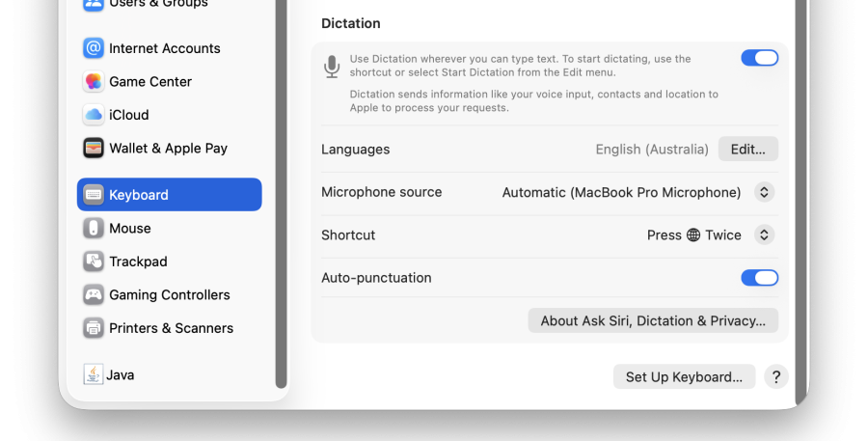
Task: Click the English (Australia) language value
Action: (652, 149)
